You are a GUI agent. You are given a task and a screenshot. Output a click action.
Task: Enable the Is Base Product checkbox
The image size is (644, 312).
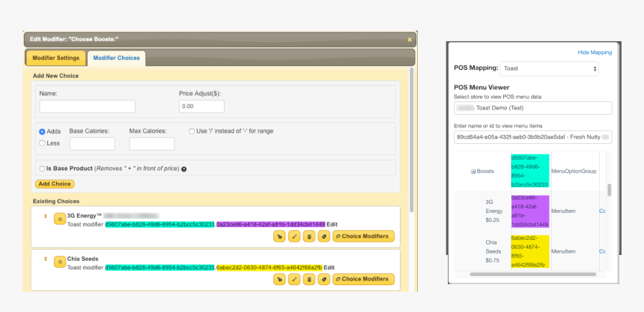point(42,169)
